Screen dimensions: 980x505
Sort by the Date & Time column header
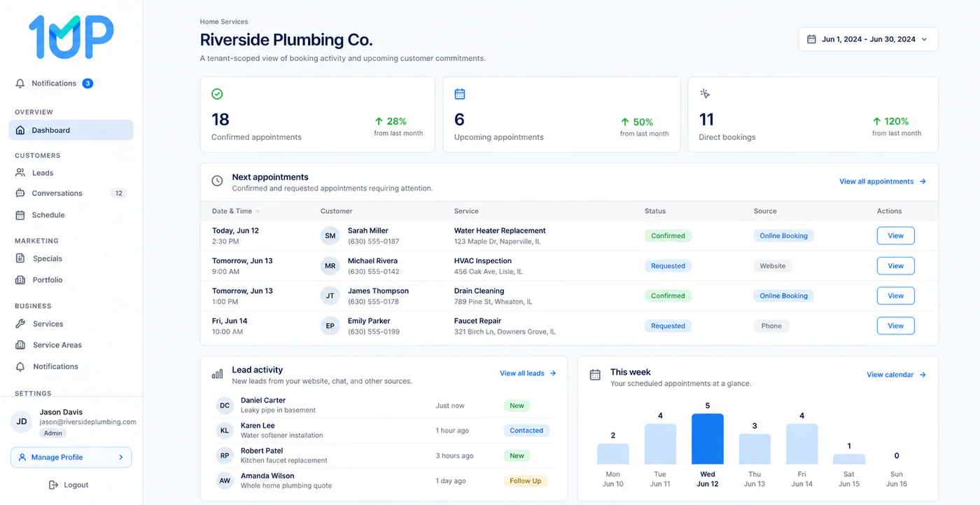(x=235, y=211)
